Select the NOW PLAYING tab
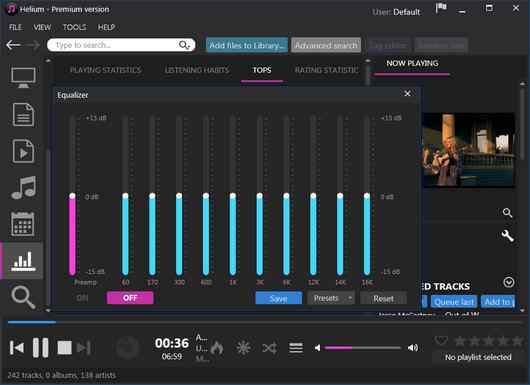The width and height of the screenshot is (530, 385). tap(412, 63)
